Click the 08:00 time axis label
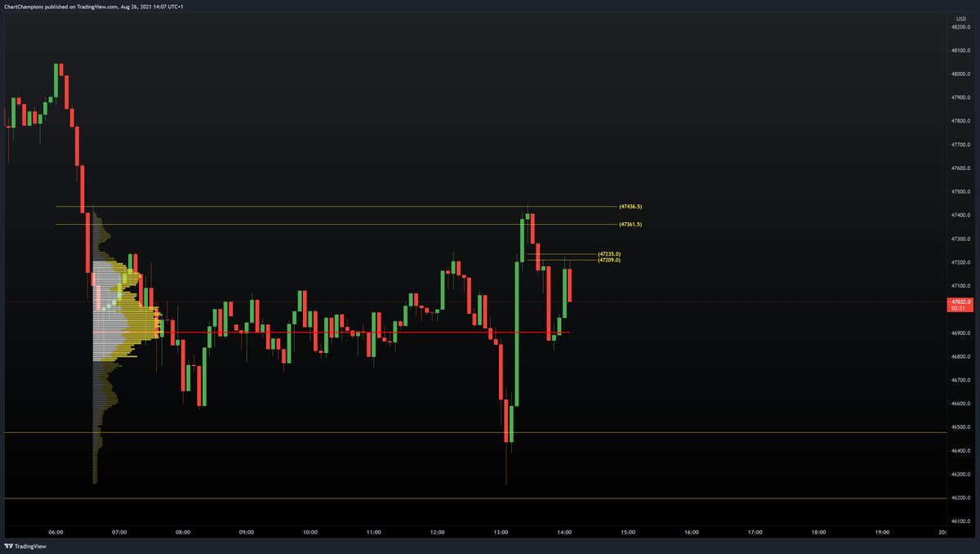The width and height of the screenshot is (980, 554). [183, 532]
